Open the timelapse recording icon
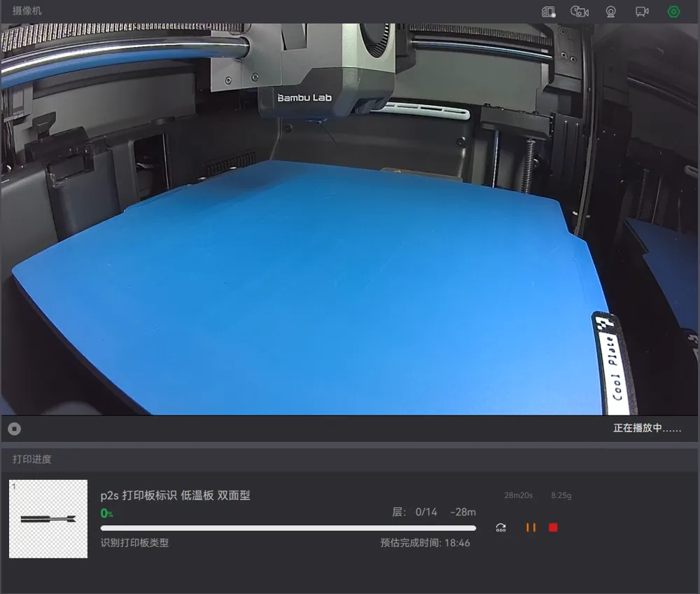 pos(580,12)
